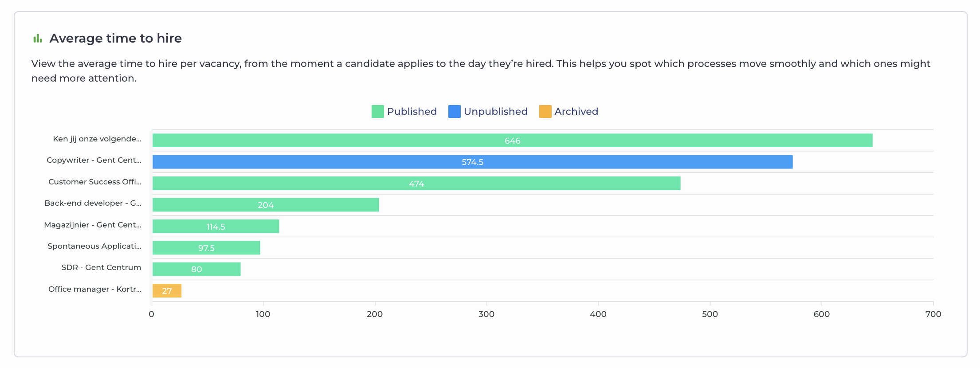Select the SDR Gent Centrum 80 bar

(196, 269)
